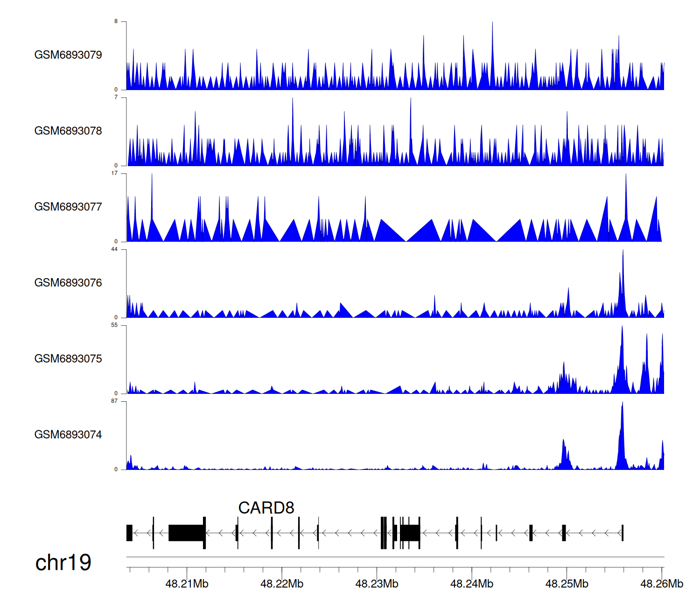Click the GSM6893077 track name
700x616 pixels.
(x=68, y=207)
